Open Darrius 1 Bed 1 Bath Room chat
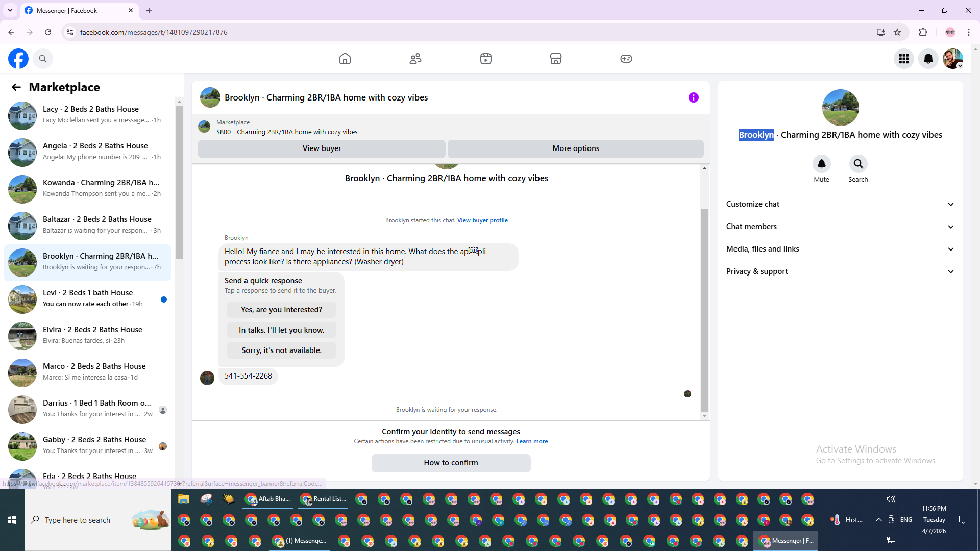980x551 pixels. tap(88, 409)
